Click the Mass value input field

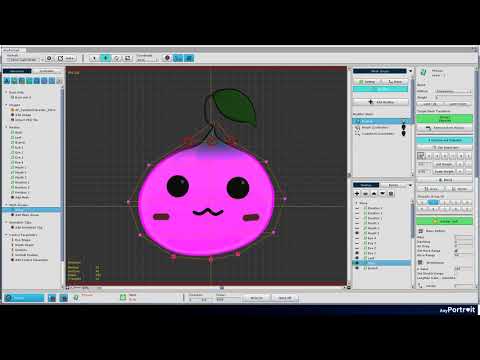click(x=463, y=237)
